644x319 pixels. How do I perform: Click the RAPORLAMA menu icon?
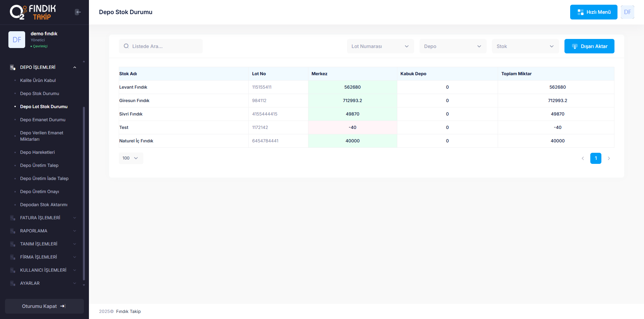pos(13,231)
